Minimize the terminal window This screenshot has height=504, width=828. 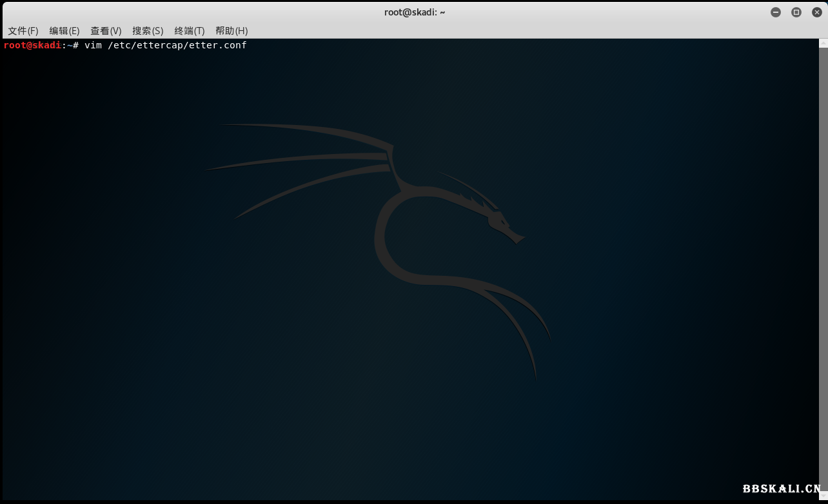click(x=776, y=12)
